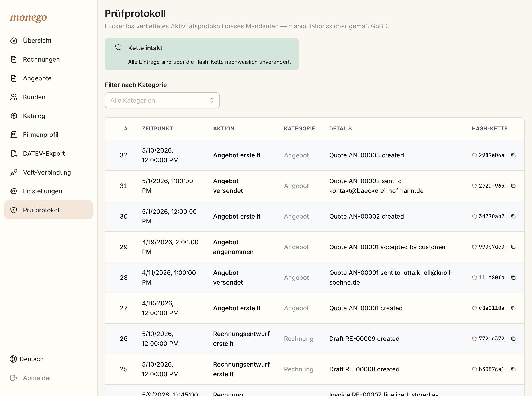Click the HASH-KETTE column header
Image resolution: width=532 pixels, height=396 pixels.
(489, 129)
